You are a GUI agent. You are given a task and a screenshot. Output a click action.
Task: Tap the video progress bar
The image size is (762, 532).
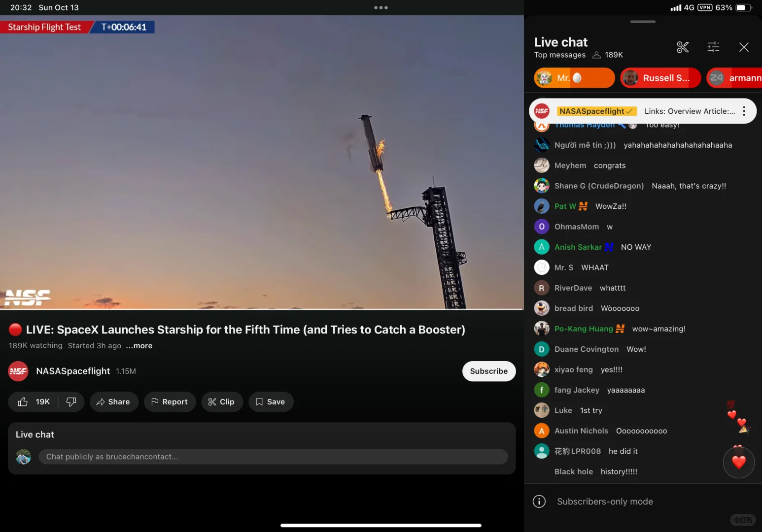(x=262, y=309)
